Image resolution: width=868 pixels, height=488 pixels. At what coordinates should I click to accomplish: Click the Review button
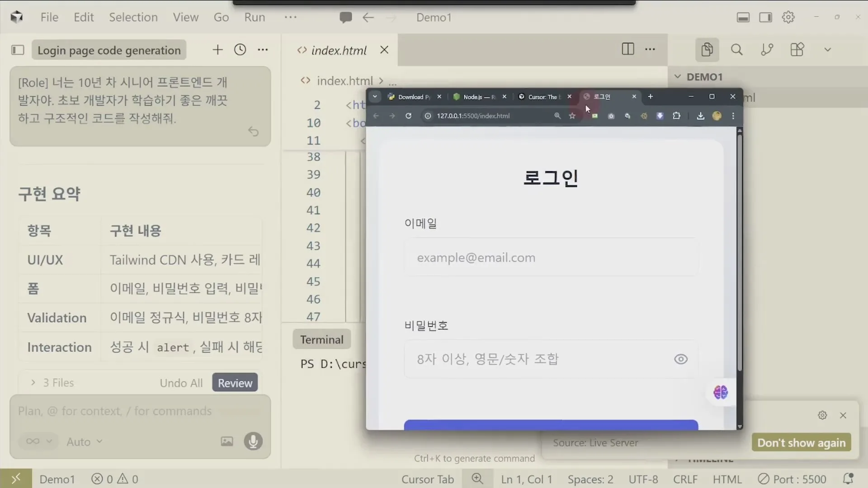pos(235,383)
